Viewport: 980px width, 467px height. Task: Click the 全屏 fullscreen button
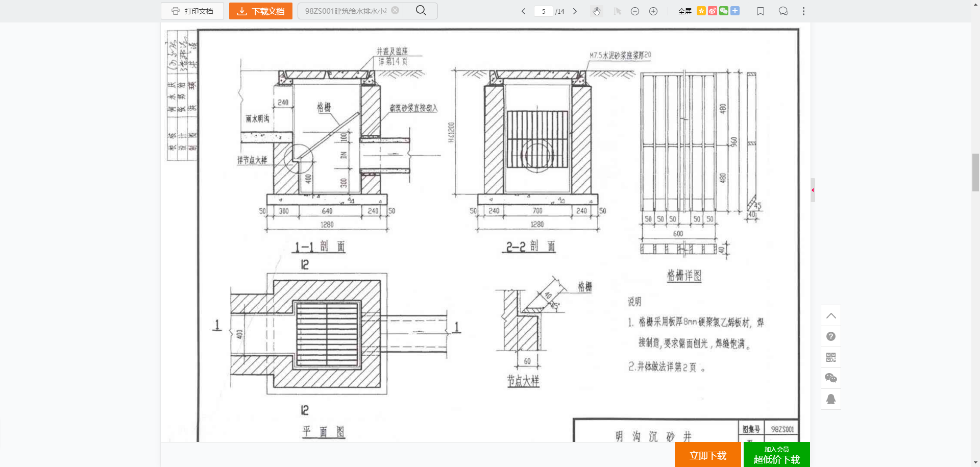click(x=685, y=11)
